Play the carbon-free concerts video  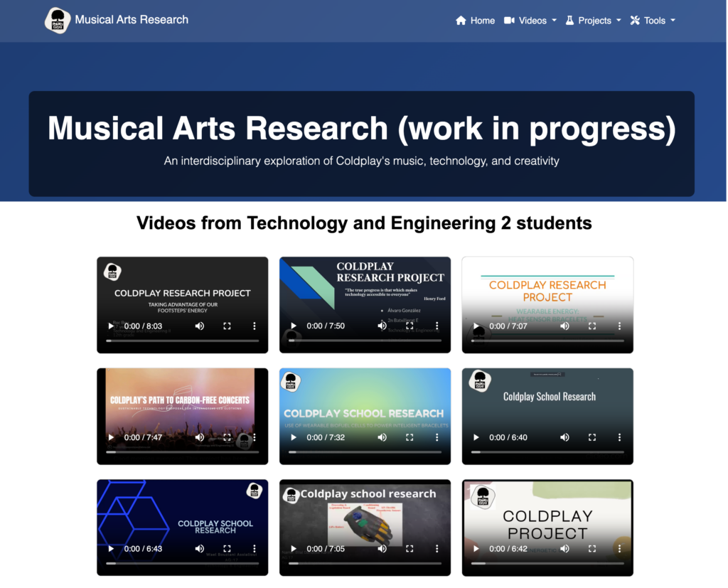tap(110, 437)
